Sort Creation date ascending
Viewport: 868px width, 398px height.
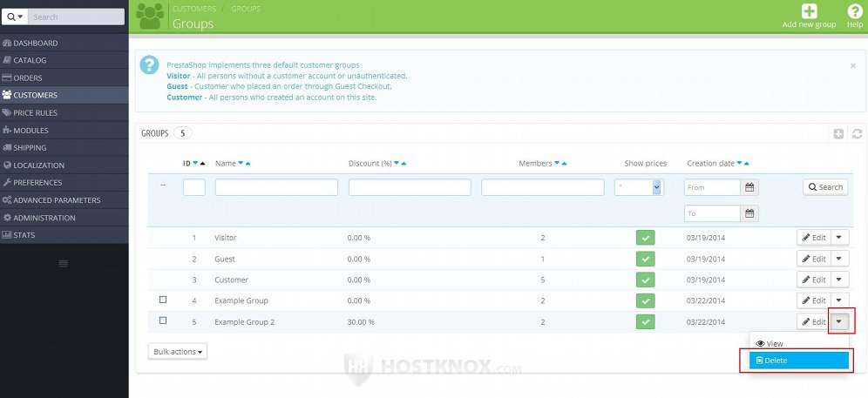pos(747,164)
